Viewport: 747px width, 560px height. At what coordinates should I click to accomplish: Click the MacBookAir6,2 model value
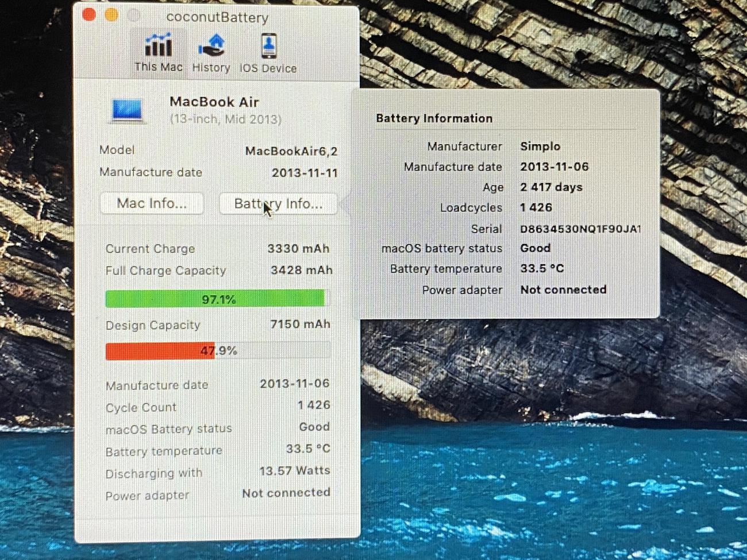291,151
